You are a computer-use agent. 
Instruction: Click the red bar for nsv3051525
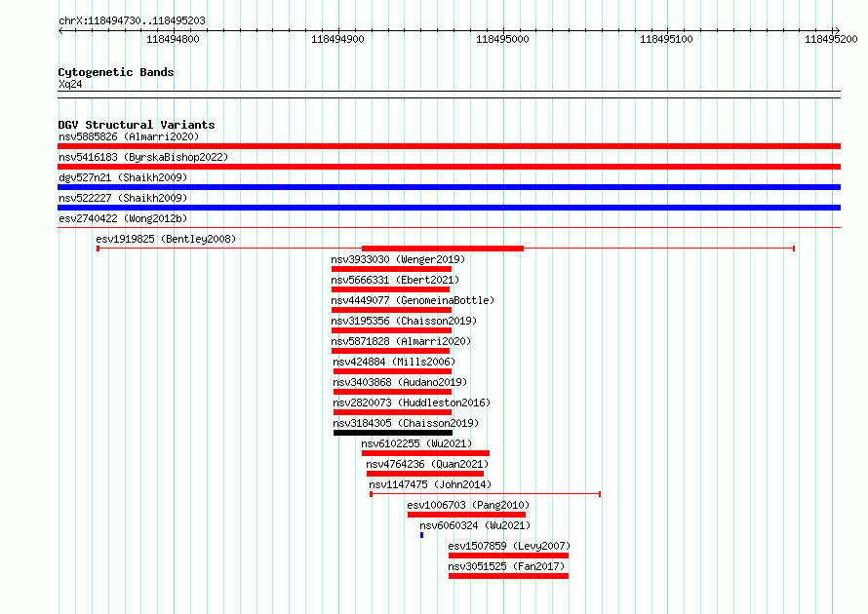pyautogui.click(x=509, y=576)
